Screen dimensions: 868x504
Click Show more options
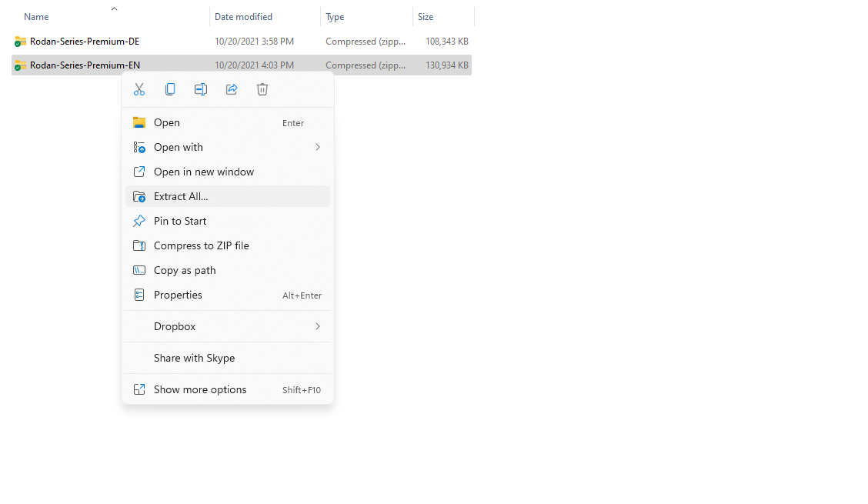point(200,389)
